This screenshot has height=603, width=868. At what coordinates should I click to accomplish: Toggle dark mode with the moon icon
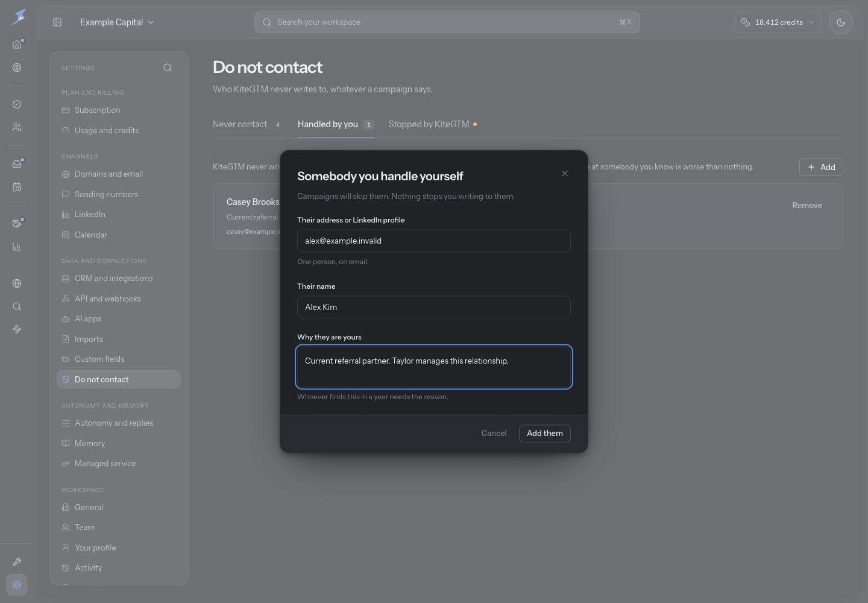coord(840,22)
